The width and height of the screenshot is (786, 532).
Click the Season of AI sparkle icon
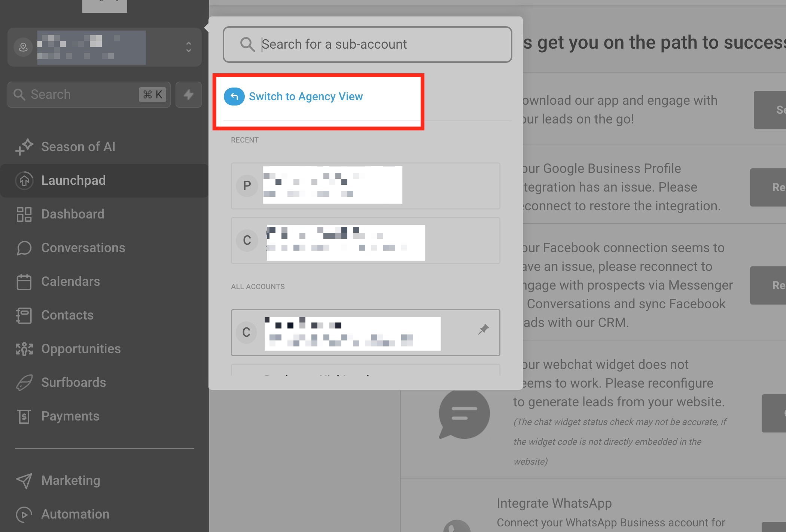pyautogui.click(x=24, y=147)
